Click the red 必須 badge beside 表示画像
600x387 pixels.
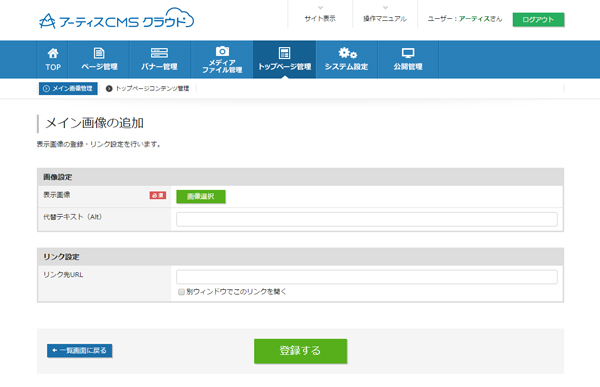(x=158, y=195)
